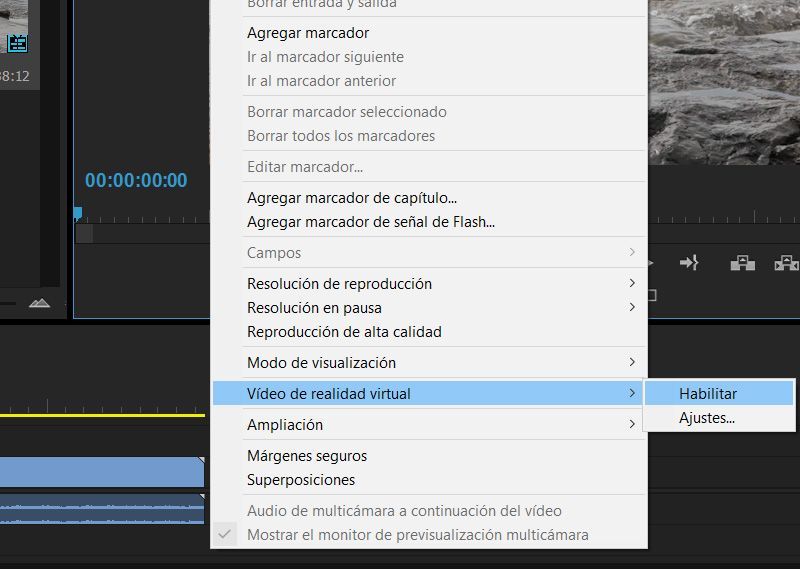Click the blue 00:00:00:00 timecode
This screenshot has width=800, height=569.
coord(136,181)
